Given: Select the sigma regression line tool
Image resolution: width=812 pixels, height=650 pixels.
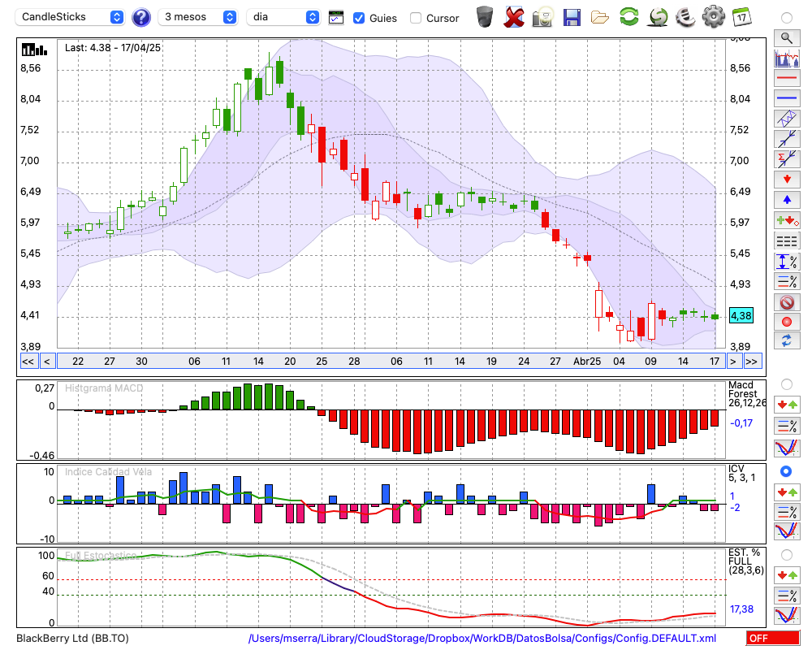Looking at the screenshot, I should coord(787,158).
